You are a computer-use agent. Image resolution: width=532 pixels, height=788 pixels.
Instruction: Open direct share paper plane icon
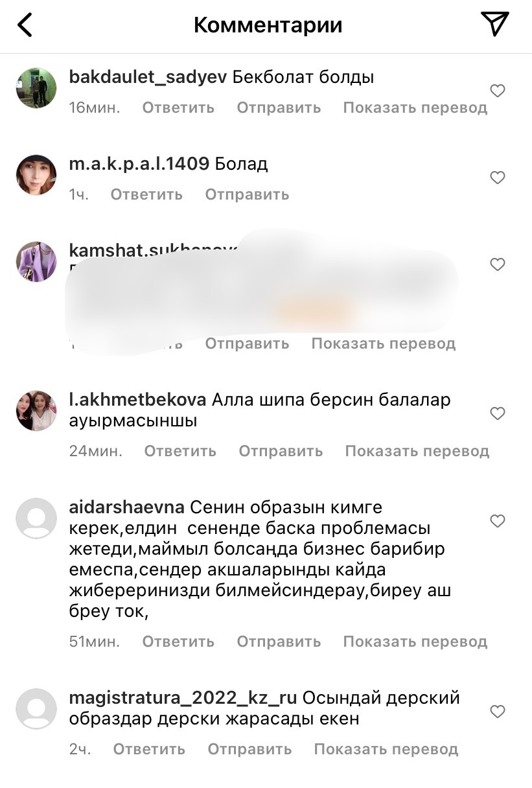click(x=495, y=24)
